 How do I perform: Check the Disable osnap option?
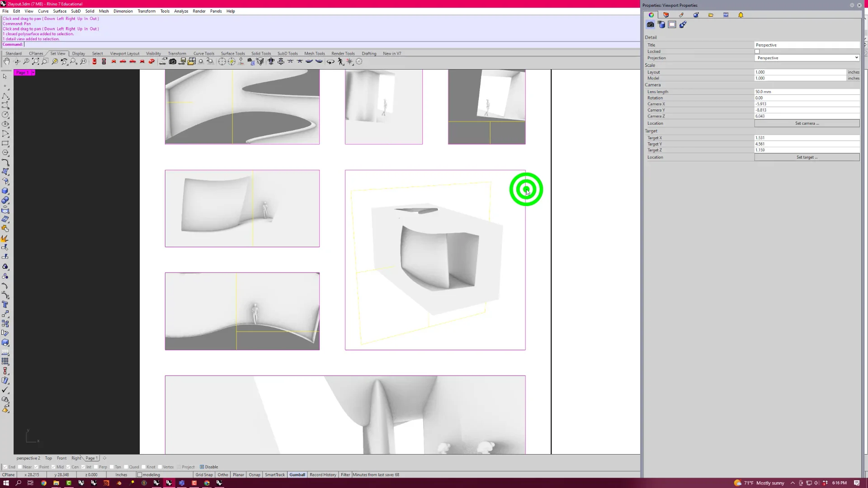tap(202, 467)
